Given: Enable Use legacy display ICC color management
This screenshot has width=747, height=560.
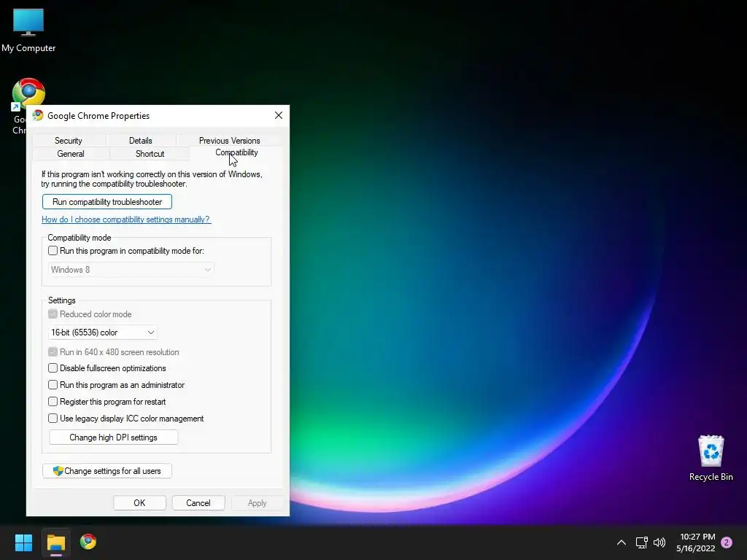Looking at the screenshot, I should pos(53,419).
